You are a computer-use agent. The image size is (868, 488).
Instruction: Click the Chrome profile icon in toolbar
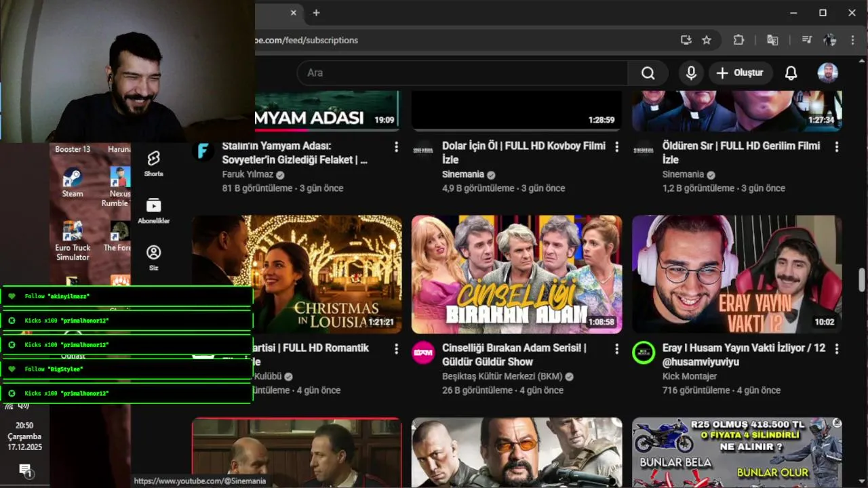click(x=830, y=40)
